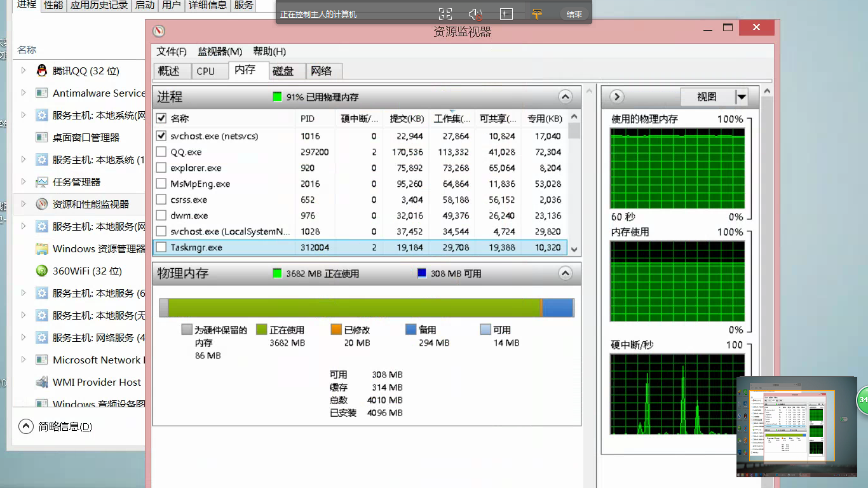Image resolution: width=868 pixels, height=488 pixels.
Task: Click the WMI Provider Host icon
Action: 42,382
